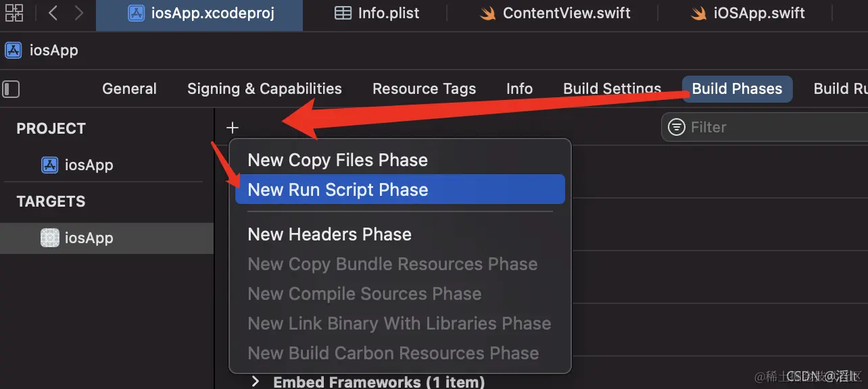Select iosApp target app icon
Viewport: 868px width, 389px height.
[50, 238]
